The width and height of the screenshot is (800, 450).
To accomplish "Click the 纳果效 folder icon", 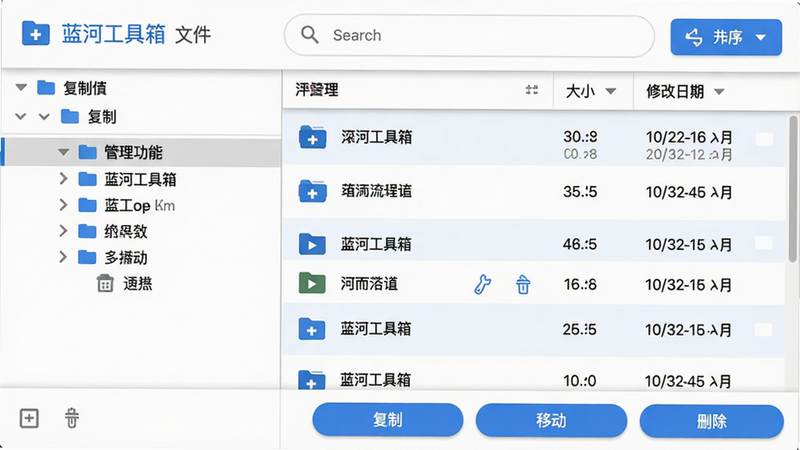I will (87, 231).
